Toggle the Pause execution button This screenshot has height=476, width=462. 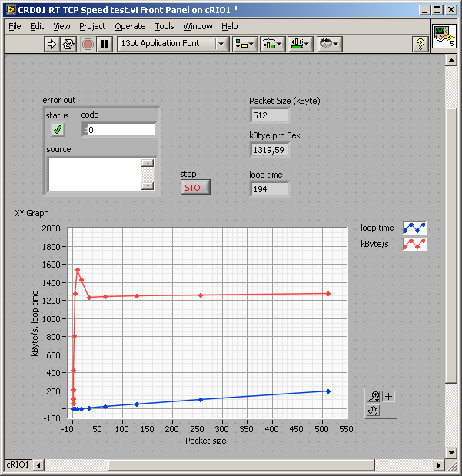click(105, 44)
